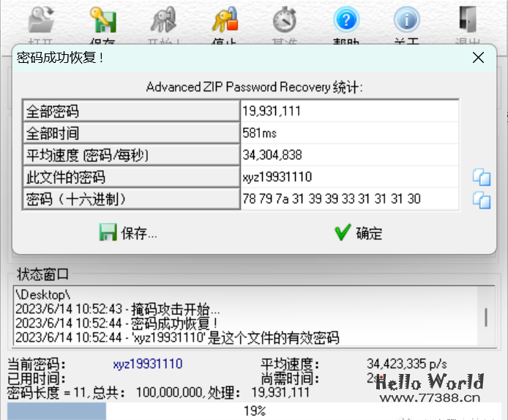Viewport: 508px width, 420px height.
Task: Open About with the blue info icon
Action: tap(407, 20)
